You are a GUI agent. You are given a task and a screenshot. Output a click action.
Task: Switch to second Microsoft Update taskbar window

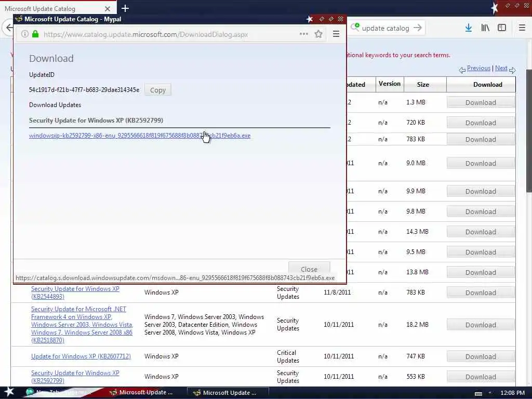(228, 393)
